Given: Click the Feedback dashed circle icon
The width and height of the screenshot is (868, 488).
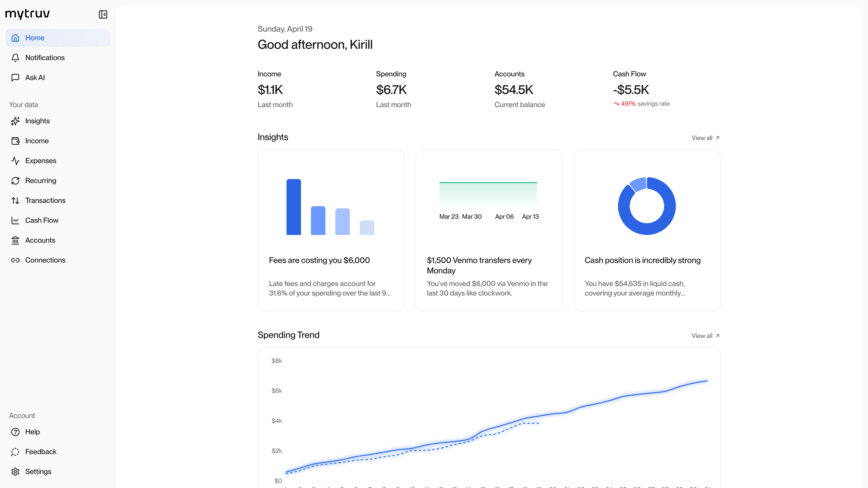Looking at the screenshot, I should 15,452.
